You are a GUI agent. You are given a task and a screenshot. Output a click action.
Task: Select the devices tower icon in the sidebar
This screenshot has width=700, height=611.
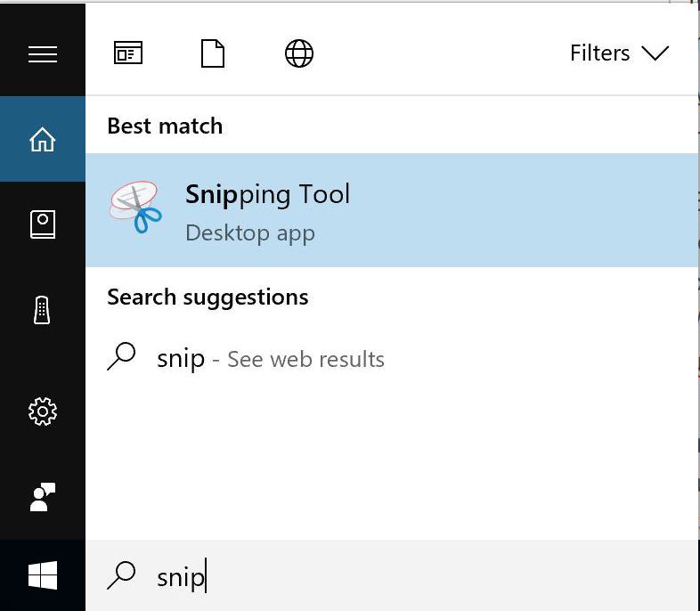point(42,310)
